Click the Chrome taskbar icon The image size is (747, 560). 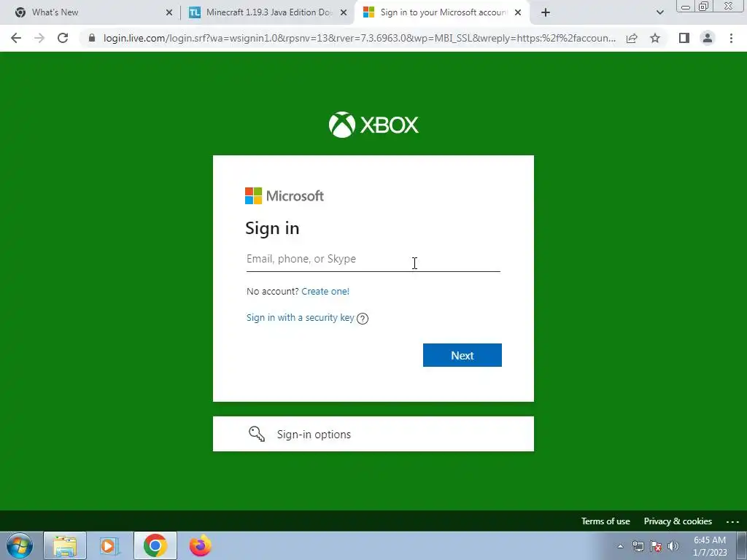tap(155, 545)
